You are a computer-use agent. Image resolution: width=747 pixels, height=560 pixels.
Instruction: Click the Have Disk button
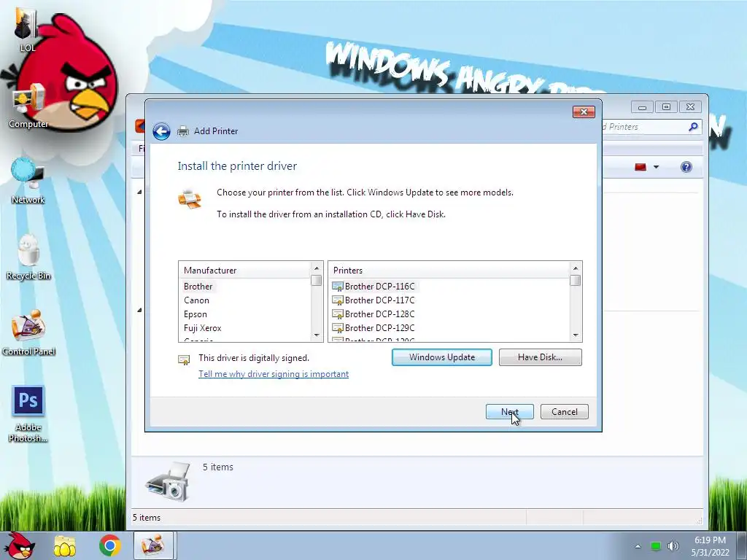coord(541,357)
